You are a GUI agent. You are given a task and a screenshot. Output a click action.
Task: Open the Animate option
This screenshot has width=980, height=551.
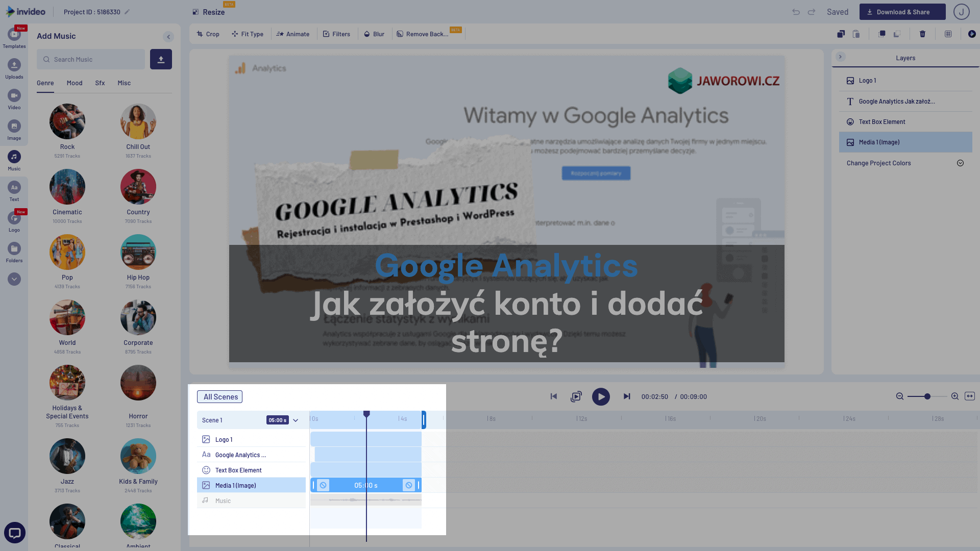(293, 34)
